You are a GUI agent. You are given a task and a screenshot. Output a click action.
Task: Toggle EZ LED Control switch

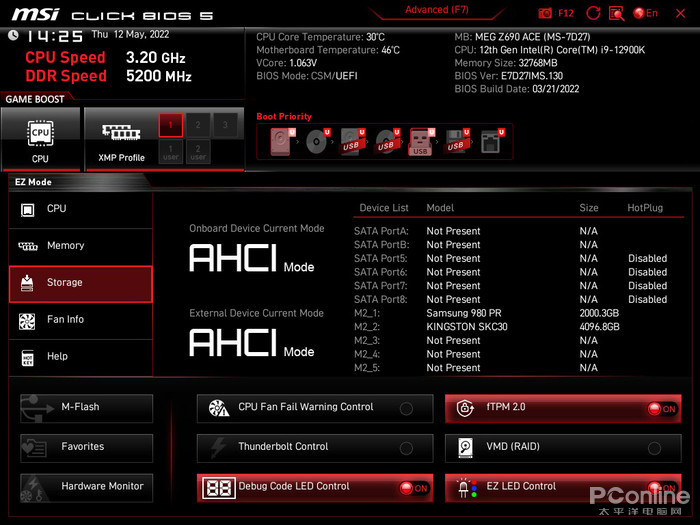click(662, 488)
